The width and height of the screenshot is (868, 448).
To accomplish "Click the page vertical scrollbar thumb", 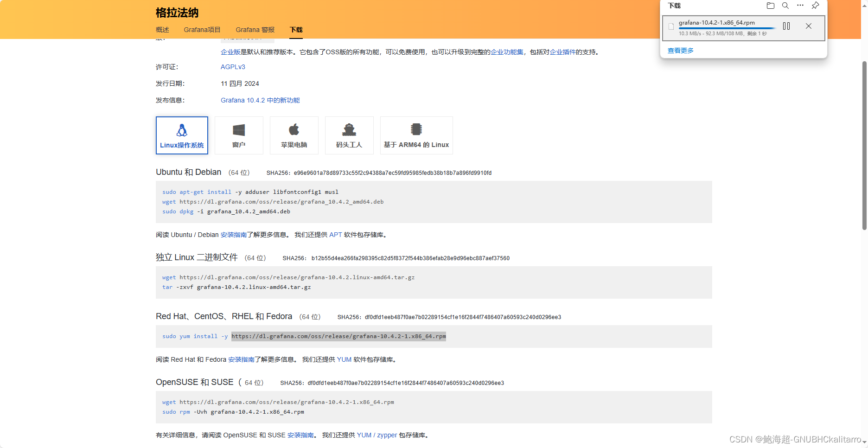I will (x=864, y=145).
